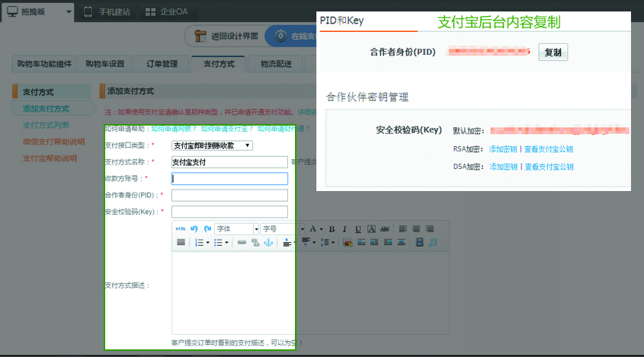The image size is (644, 357).
Task: Select PID和Key tab in Alipay panel
Action: coord(341,21)
